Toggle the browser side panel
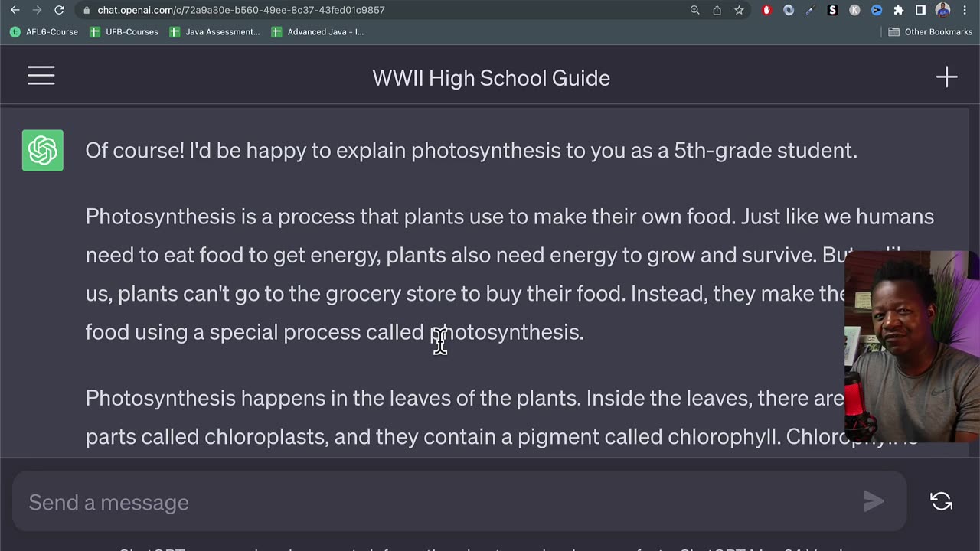Image resolution: width=980 pixels, height=551 pixels. point(921,10)
